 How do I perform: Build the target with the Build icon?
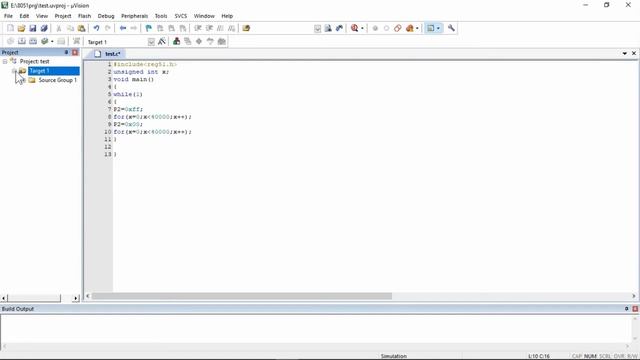22,42
